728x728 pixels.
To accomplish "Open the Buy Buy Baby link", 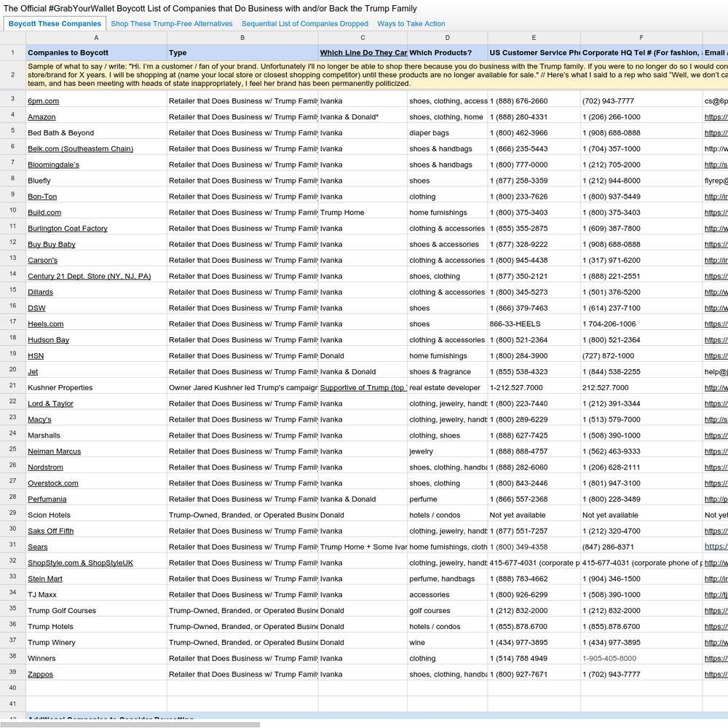I will coord(52,244).
